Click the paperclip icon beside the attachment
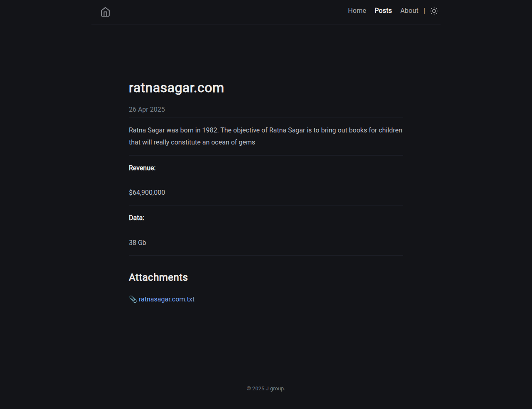This screenshot has height=409, width=532. click(133, 299)
